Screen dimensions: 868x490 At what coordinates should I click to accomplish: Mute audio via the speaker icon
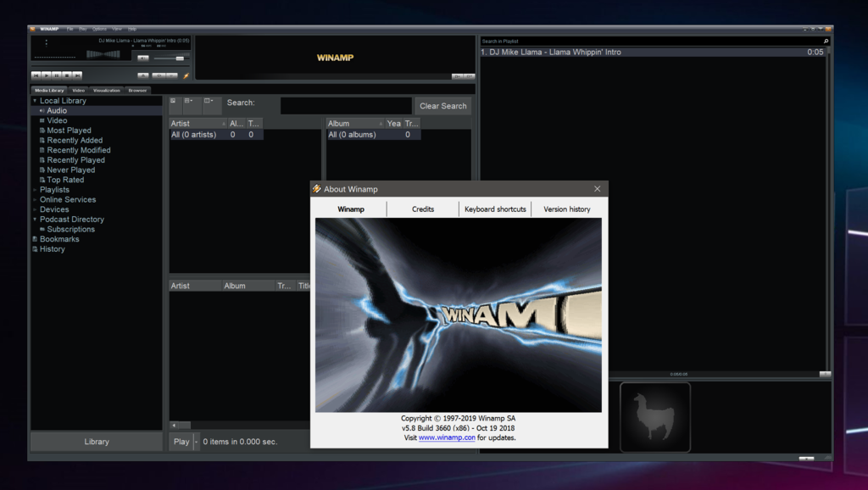pyautogui.click(x=143, y=58)
